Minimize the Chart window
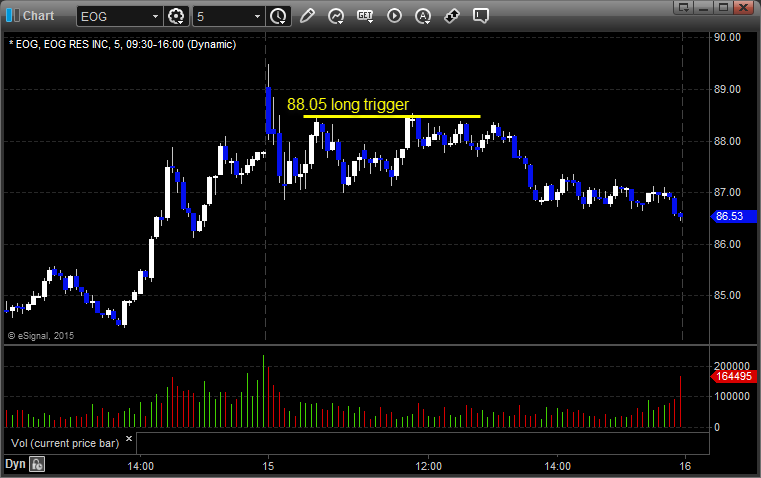The image size is (761, 478). click(704, 7)
